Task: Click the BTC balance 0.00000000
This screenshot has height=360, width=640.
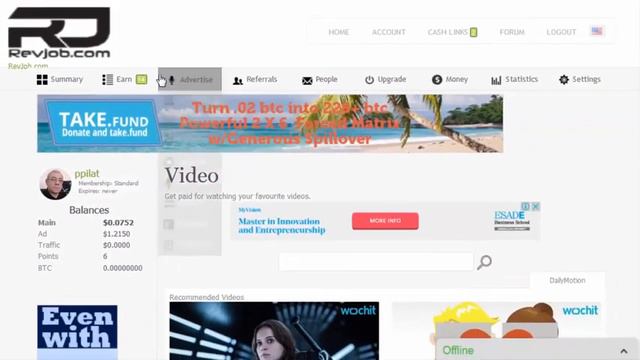Action: pos(123,268)
